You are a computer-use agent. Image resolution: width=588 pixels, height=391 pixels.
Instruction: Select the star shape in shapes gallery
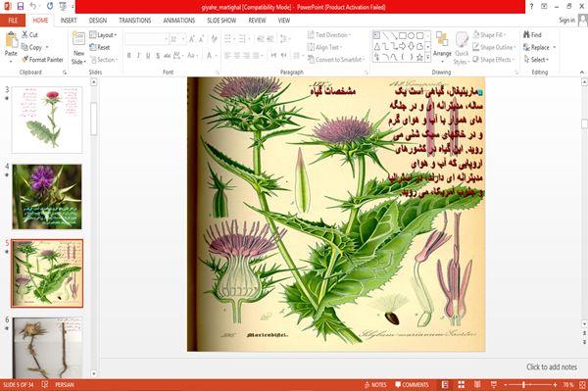point(419,58)
